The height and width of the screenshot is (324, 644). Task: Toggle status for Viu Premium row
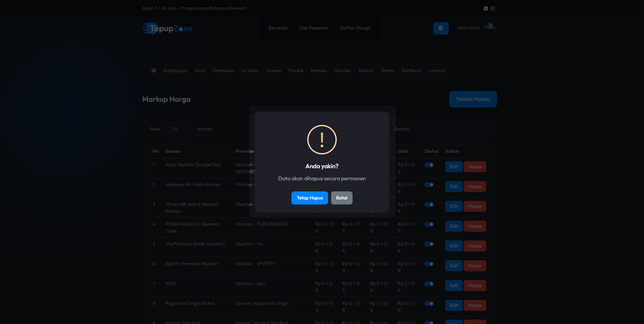click(x=429, y=244)
